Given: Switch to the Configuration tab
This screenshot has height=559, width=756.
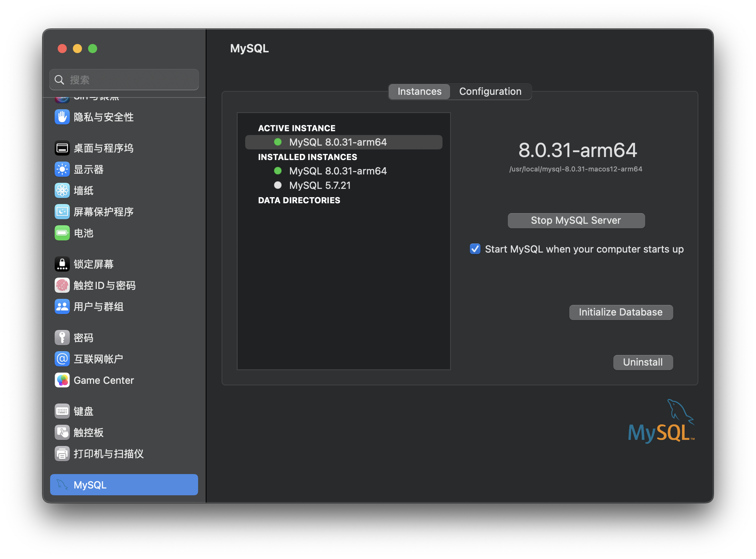Looking at the screenshot, I should pos(490,92).
